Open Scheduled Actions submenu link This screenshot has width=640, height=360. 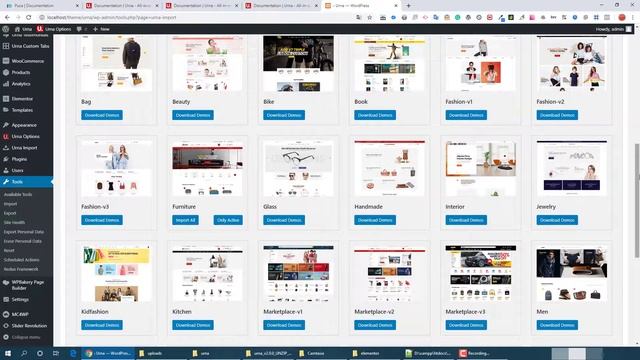point(22,260)
